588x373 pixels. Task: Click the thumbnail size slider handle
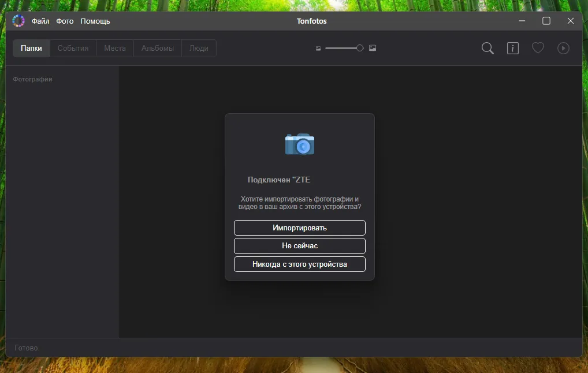360,49
